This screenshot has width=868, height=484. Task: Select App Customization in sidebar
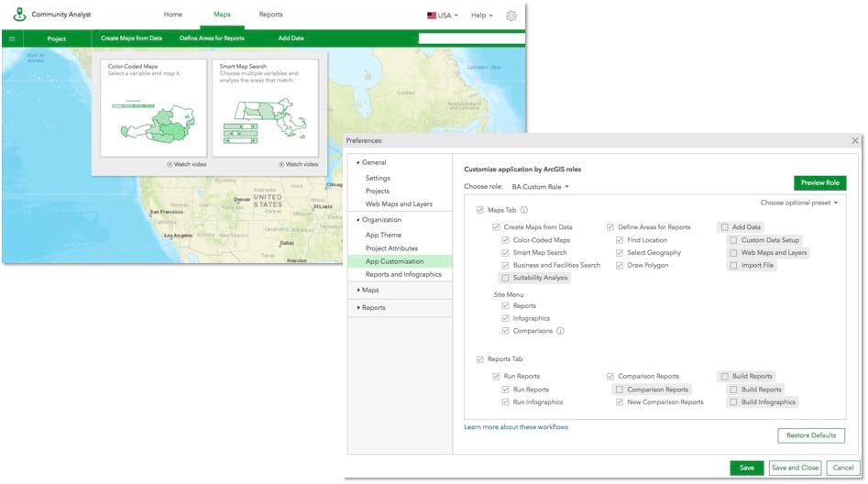tap(401, 261)
